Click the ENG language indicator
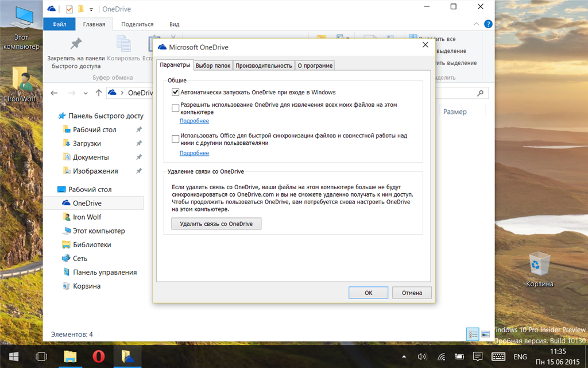The height and width of the screenshot is (368, 588). (520, 356)
